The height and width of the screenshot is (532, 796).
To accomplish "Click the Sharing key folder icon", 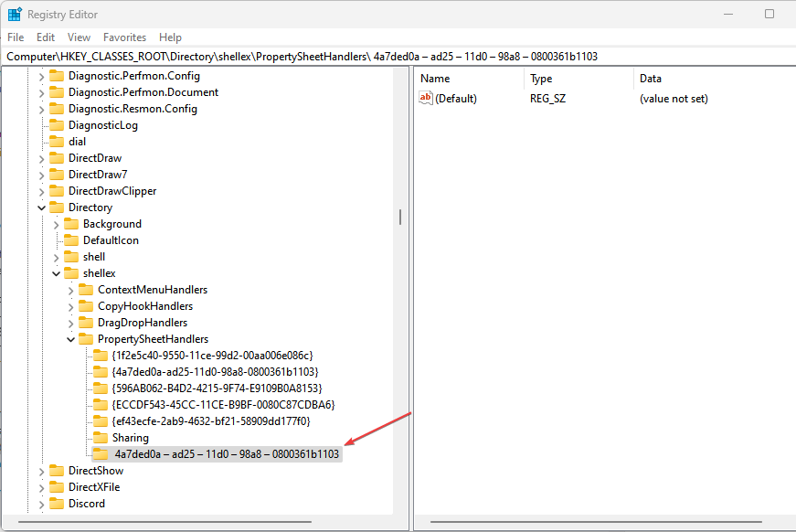I will point(100,438).
